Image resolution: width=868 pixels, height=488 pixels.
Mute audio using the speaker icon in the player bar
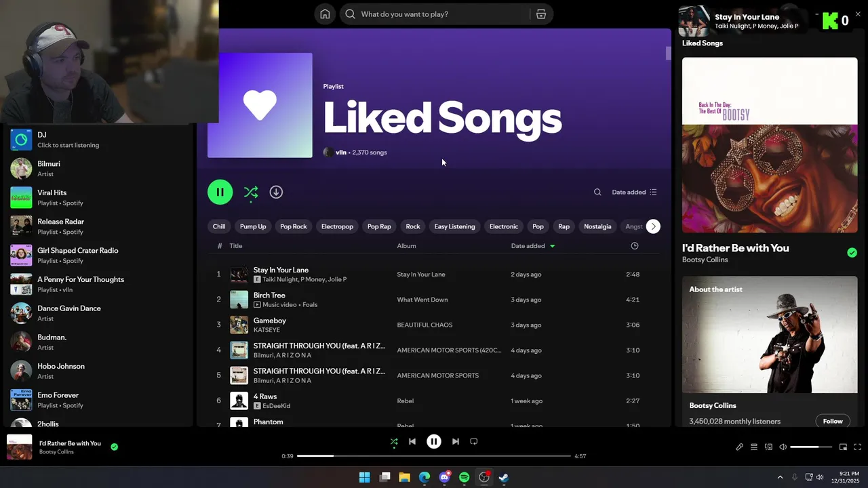point(783,447)
